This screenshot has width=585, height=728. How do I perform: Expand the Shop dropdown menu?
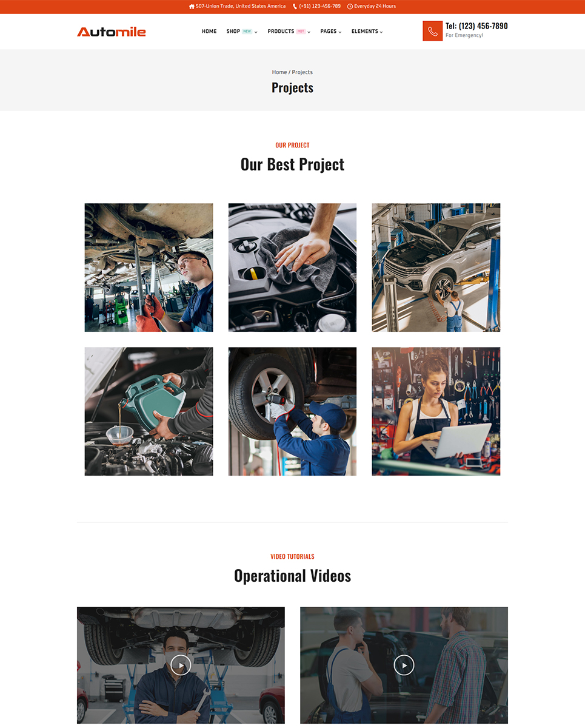click(x=242, y=32)
